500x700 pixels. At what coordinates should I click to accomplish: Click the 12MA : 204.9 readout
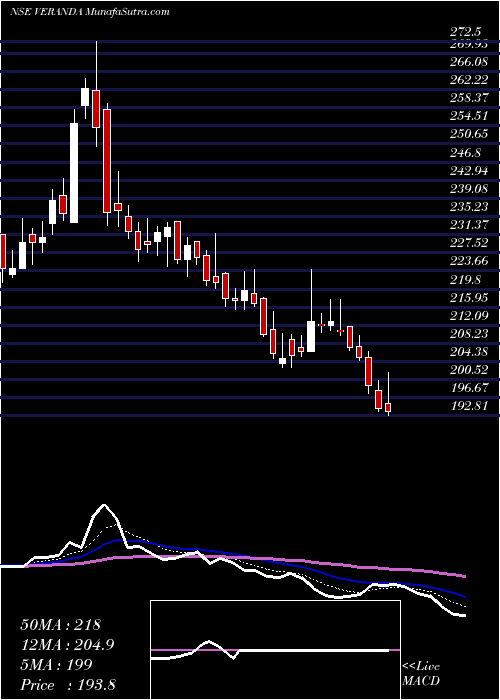67,645
